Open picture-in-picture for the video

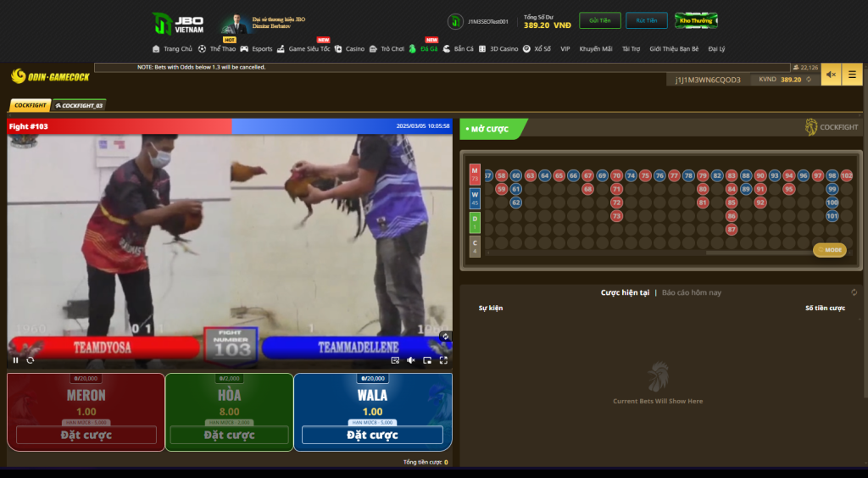pyautogui.click(x=427, y=360)
